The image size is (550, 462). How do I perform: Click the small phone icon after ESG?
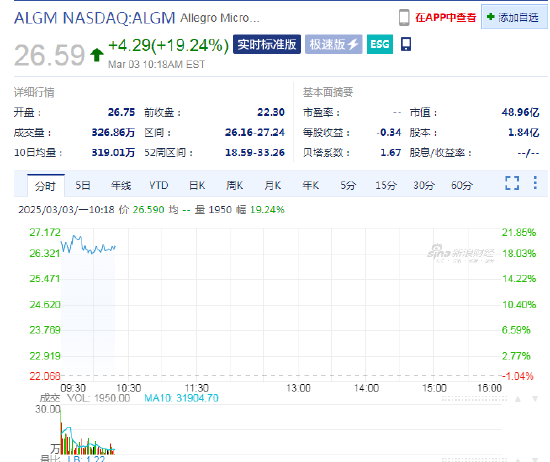tap(406, 44)
